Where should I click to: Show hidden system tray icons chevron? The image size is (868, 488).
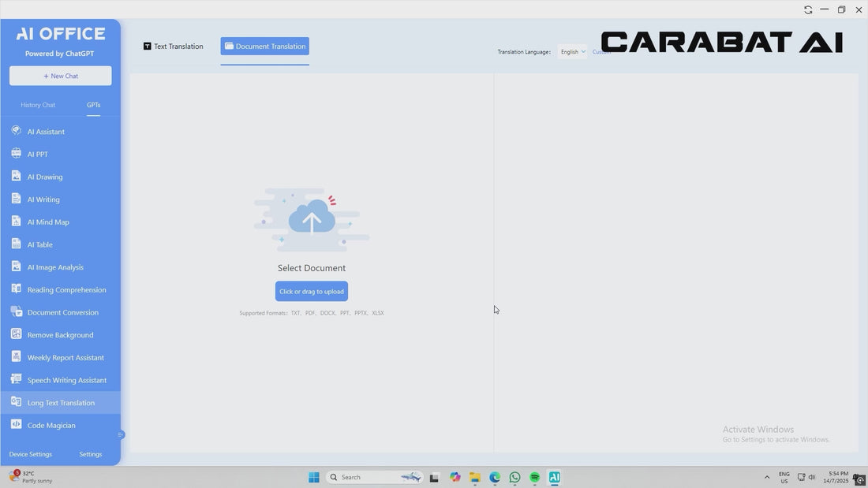click(766, 477)
